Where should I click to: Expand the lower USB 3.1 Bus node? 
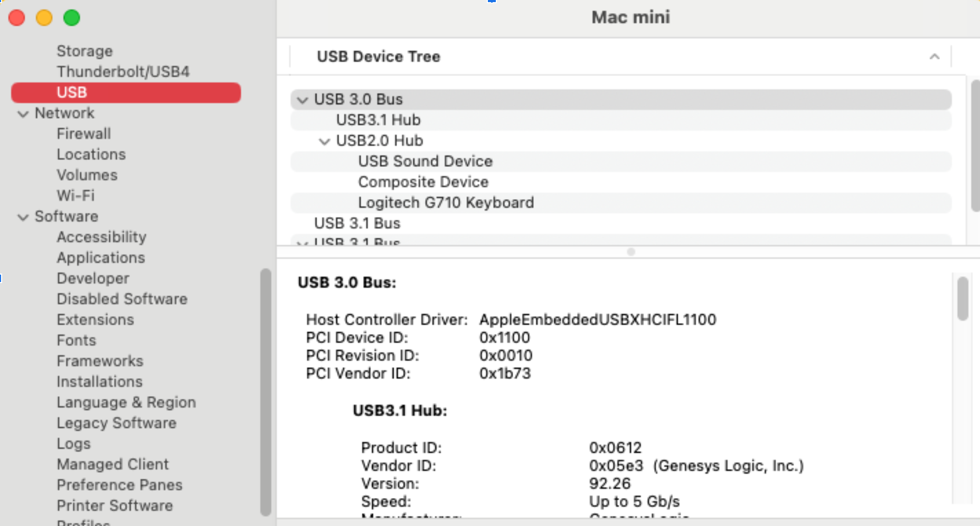click(x=301, y=242)
